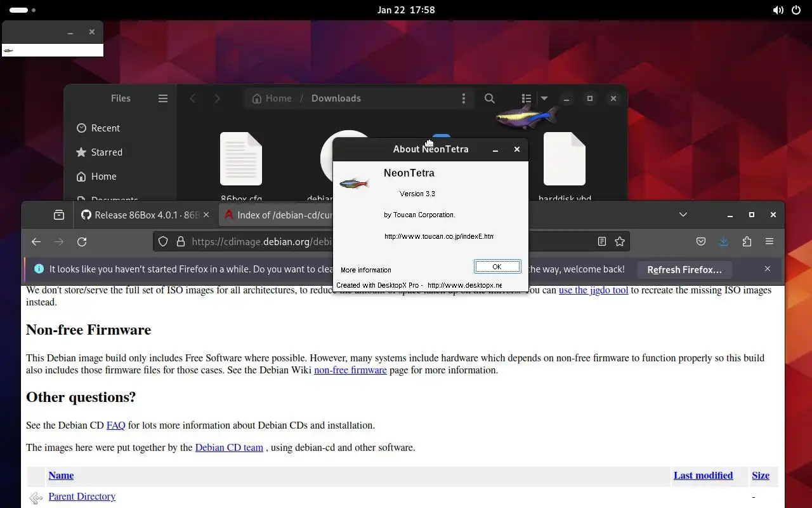Image resolution: width=812 pixels, height=508 pixels.
Task: Open Firefox downloads panel
Action: tap(724, 241)
